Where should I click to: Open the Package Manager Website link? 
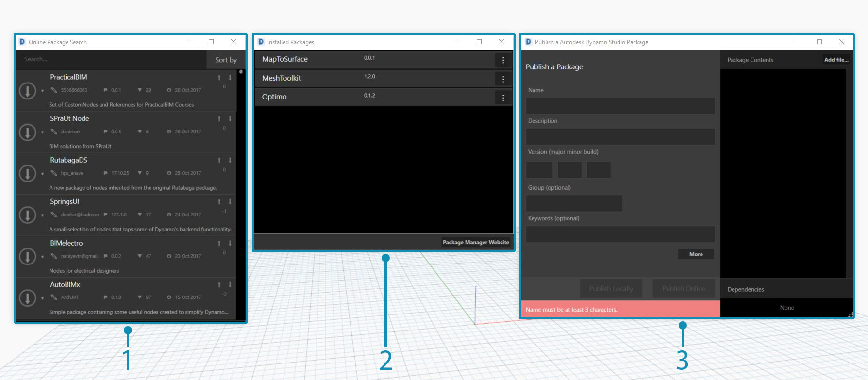476,242
